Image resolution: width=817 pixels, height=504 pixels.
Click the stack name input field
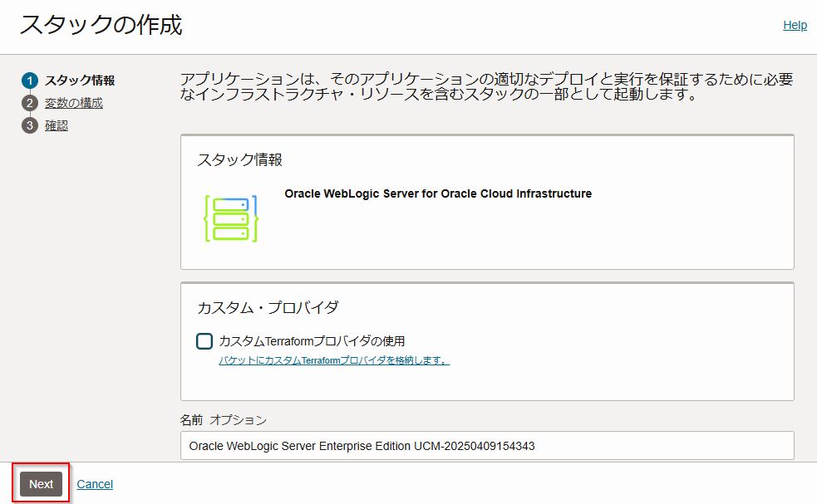click(x=486, y=446)
